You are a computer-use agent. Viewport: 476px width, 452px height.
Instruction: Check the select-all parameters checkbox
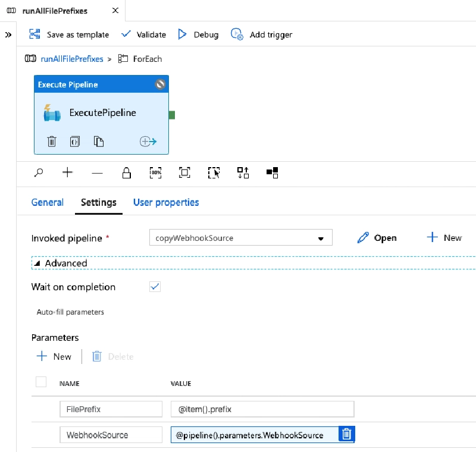click(x=40, y=382)
